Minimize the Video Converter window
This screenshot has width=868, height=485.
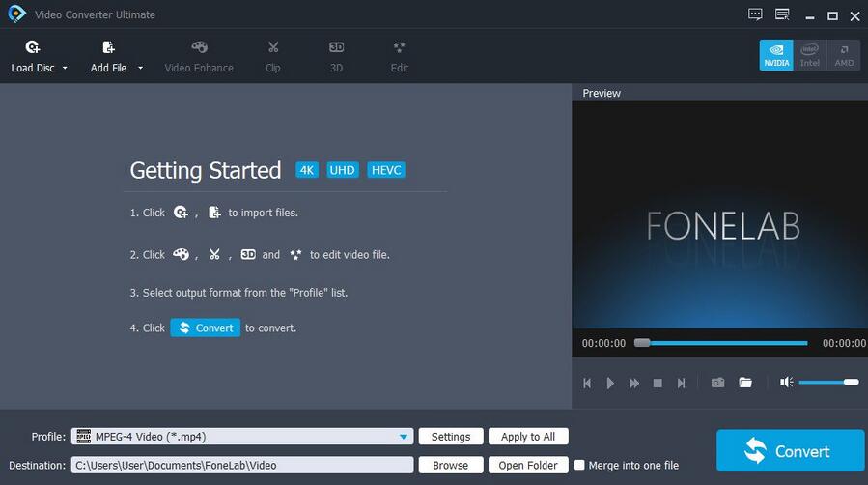[810, 16]
